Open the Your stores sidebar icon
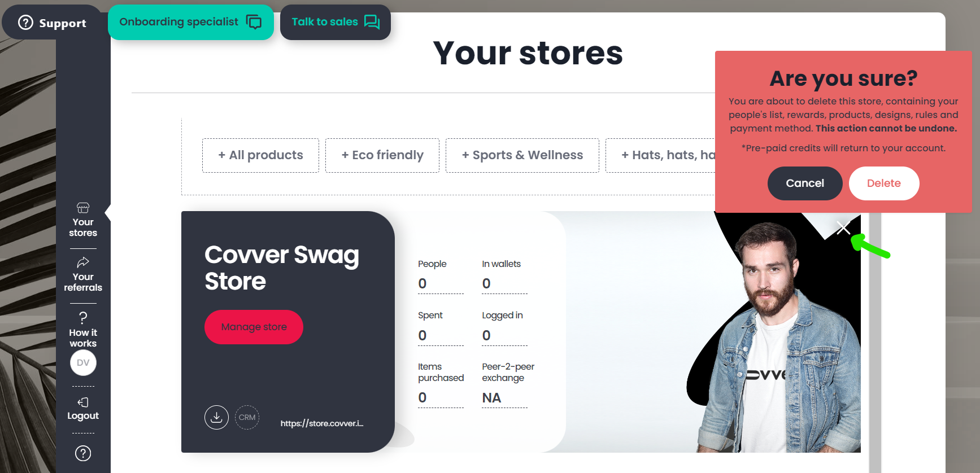The width and height of the screenshot is (980, 473). pos(83,208)
